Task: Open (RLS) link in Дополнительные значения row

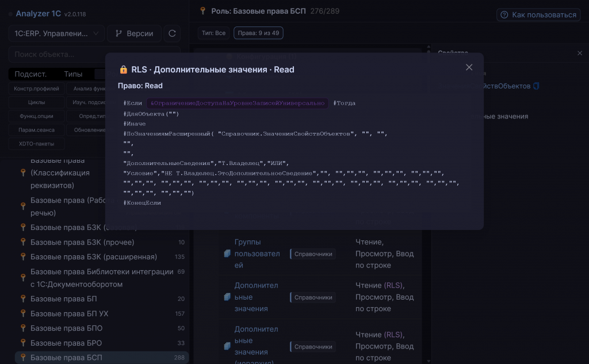Action: [393, 285]
